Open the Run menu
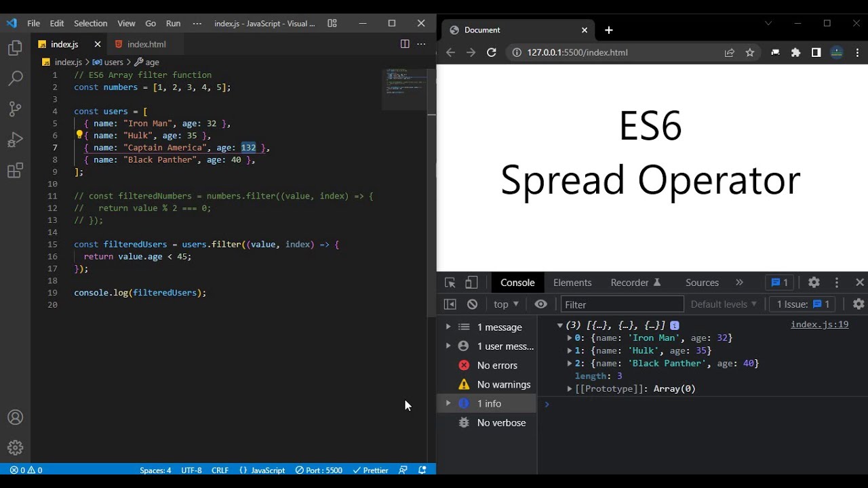 click(173, 23)
